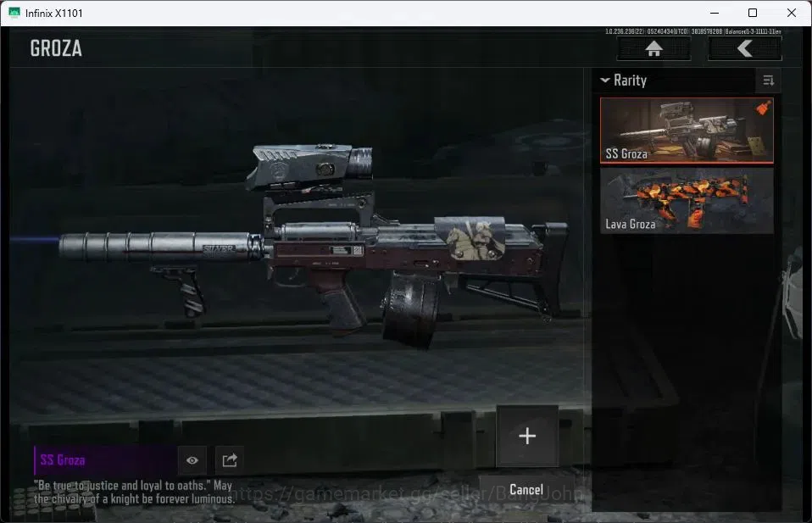Cancel the camo selection
This screenshot has width=812, height=523.
pos(526,490)
